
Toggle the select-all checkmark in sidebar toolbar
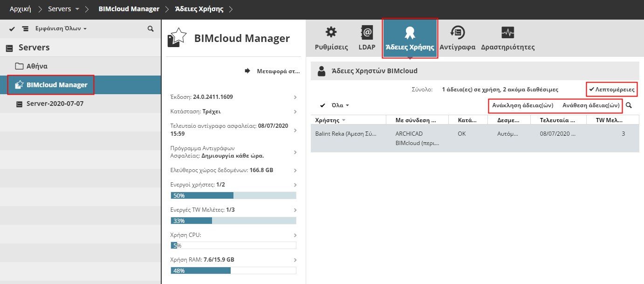tap(12, 29)
